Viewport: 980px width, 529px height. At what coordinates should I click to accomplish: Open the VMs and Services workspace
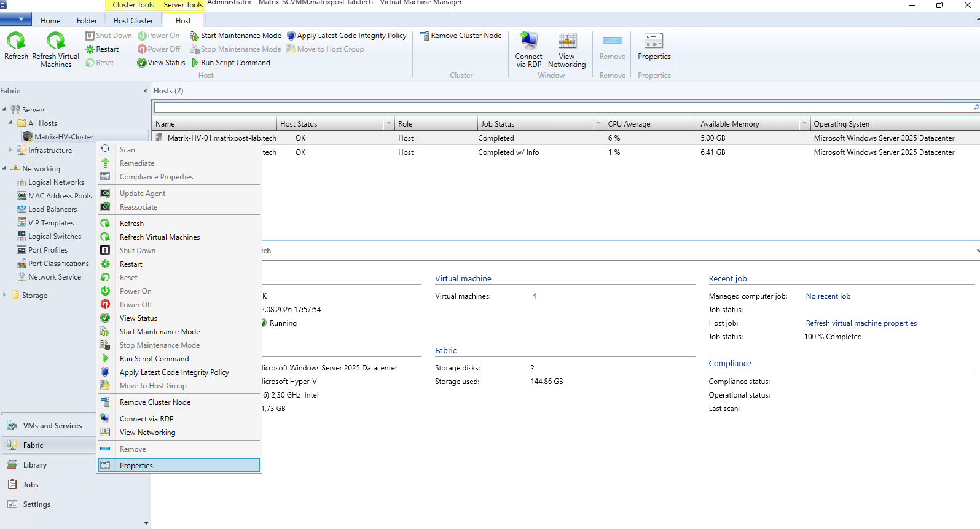coord(48,426)
